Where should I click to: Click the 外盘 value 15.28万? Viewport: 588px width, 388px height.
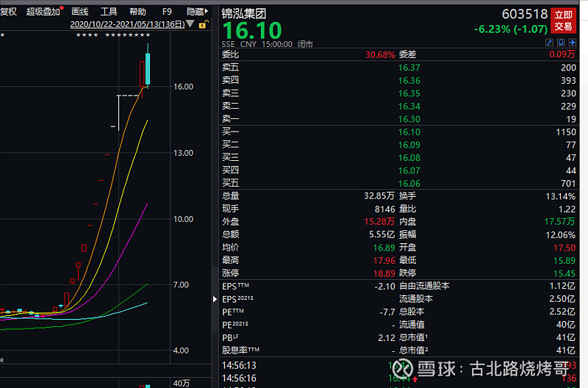coord(379,222)
